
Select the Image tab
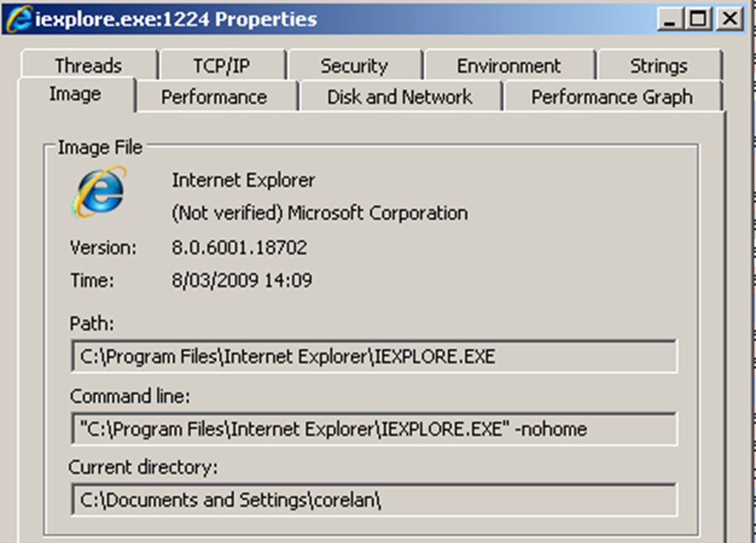(x=75, y=94)
